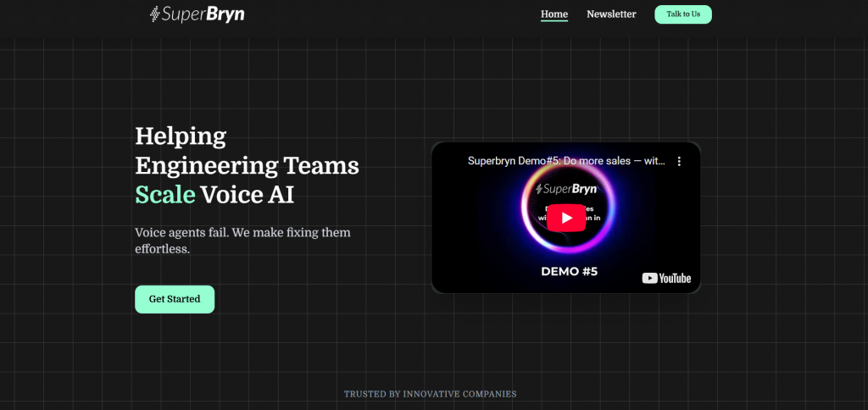This screenshot has height=410, width=868.
Task: Open the Superbryn Demo#5 video title link
Action: [565, 161]
